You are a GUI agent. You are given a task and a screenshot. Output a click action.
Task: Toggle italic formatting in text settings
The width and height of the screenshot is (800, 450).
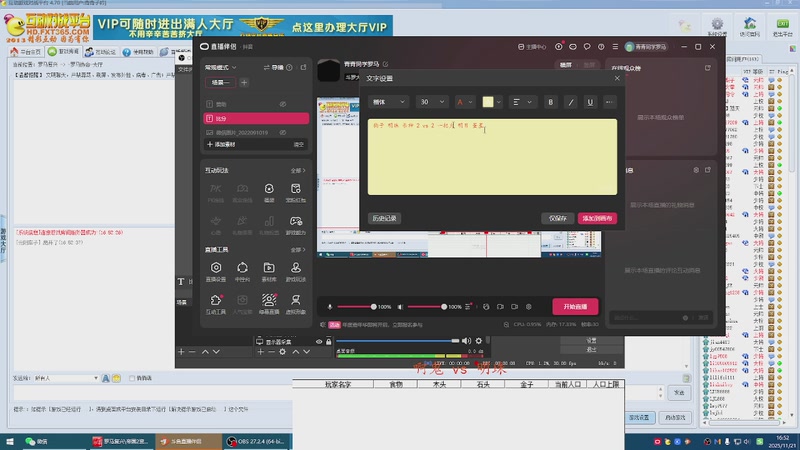coord(570,102)
